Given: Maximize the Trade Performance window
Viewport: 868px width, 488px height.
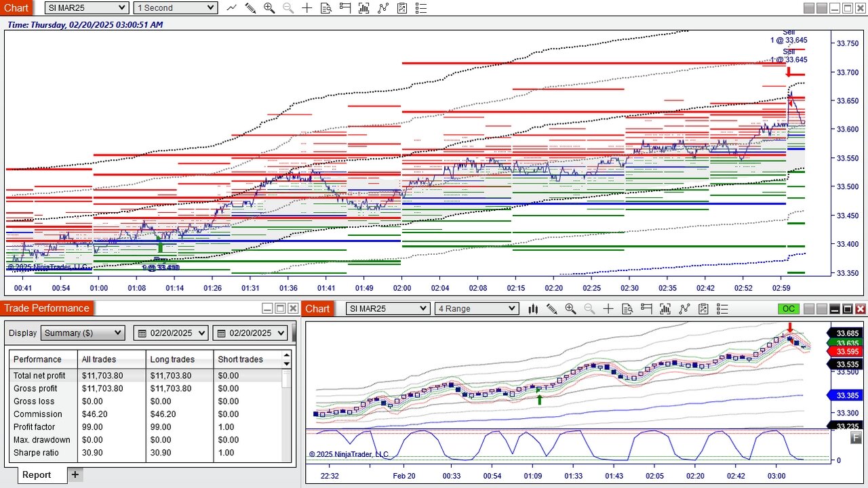Looking at the screenshot, I should [280, 308].
